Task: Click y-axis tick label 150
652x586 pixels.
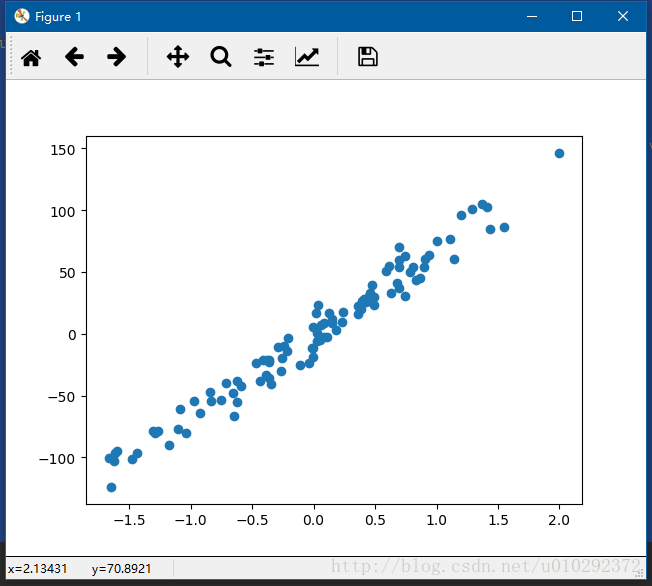Action: pyautogui.click(x=63, y=150)
